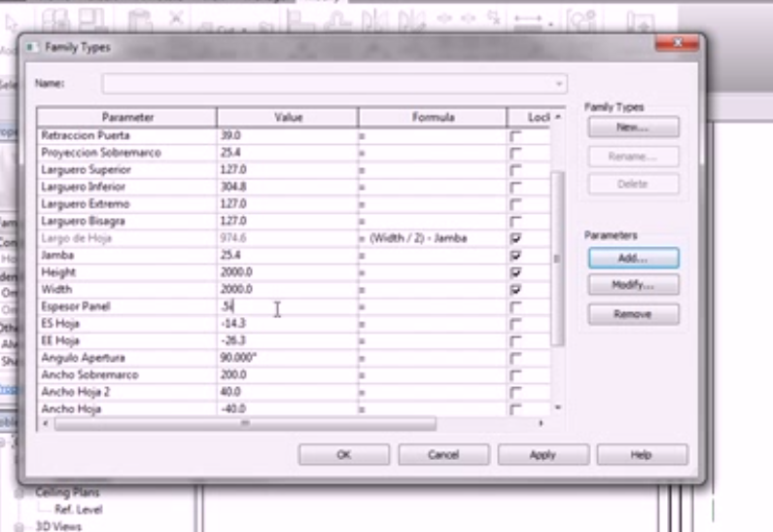The width and height of the screenshot is (773, 532).
Task: Uncheck lock for Jamba
Action: pos(515,256)
